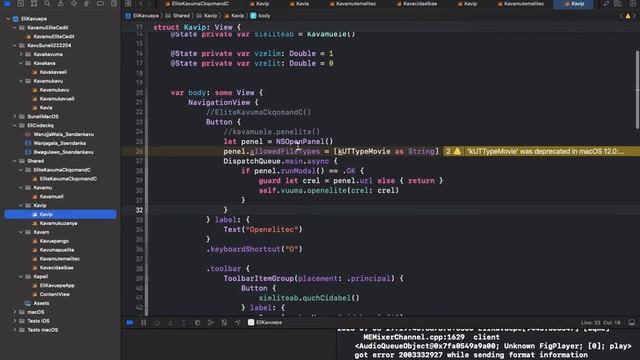Switch to the Kavia editor tab
The height and width of the screenshot is (360, 640).
pos(299,4)
